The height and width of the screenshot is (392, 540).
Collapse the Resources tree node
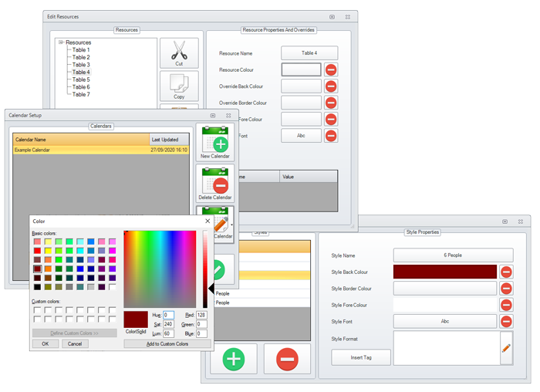tap(61, 43)
